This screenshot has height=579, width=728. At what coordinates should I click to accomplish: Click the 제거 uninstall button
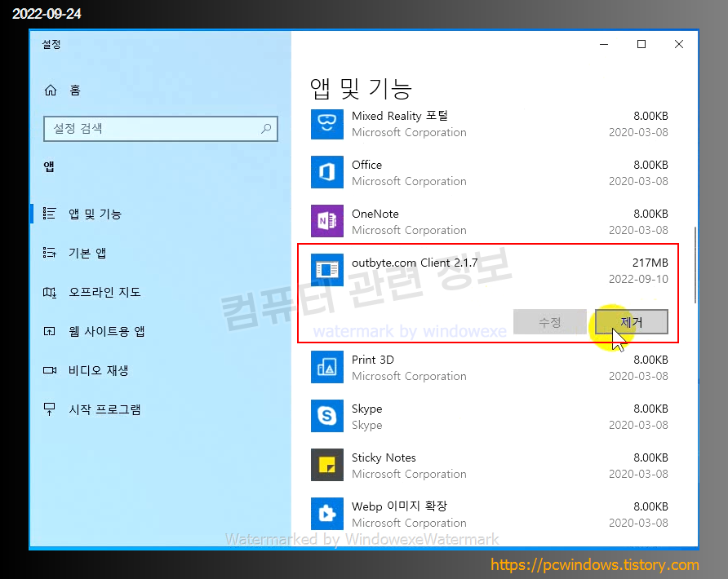coord(632,321)
